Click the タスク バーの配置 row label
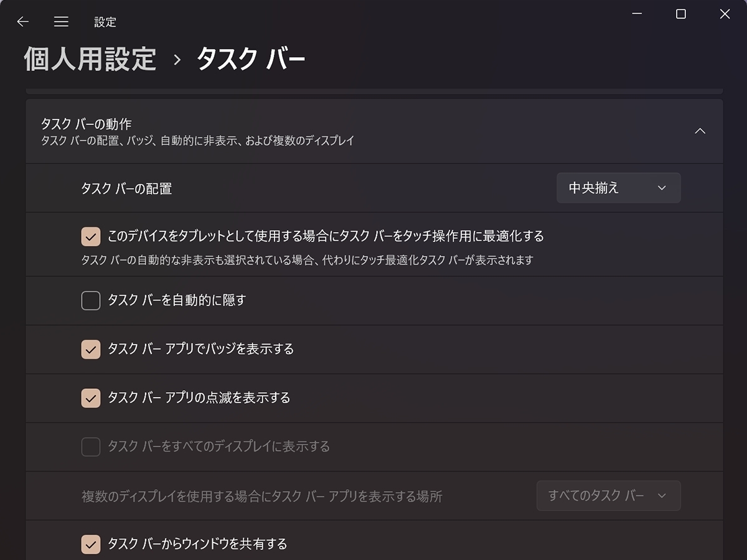Image resolution: width=747 pixels, height=560 pixels. tap(126, 189)
